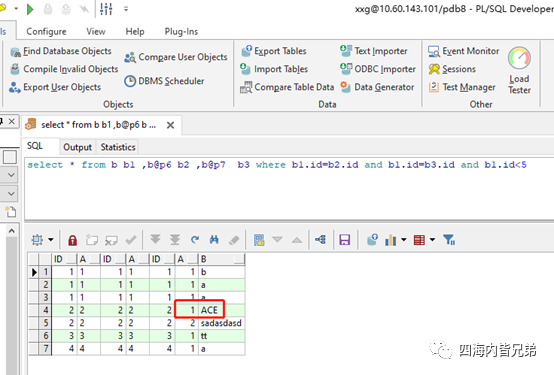This screenshot has height=375, width=554.
Task: Open Compare Table Data
Action: [287, 87]
